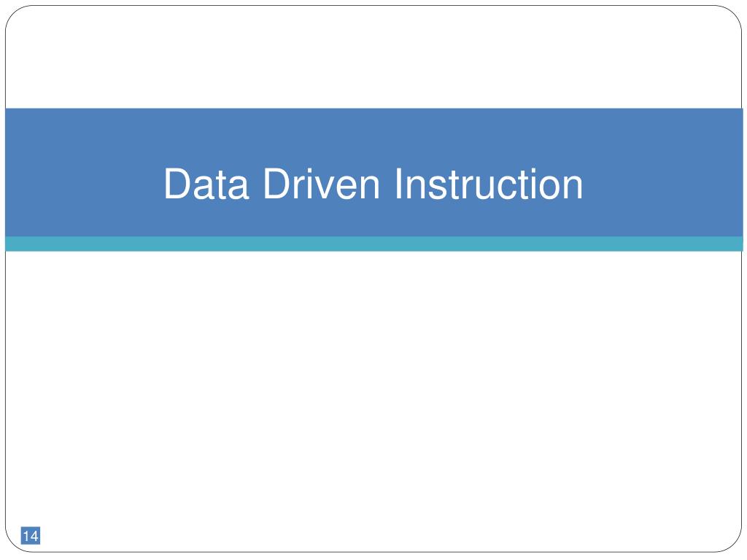Click the slide's rounded bottom-right corner border
This screenshot has width=747, height=560.
(734, 545)
